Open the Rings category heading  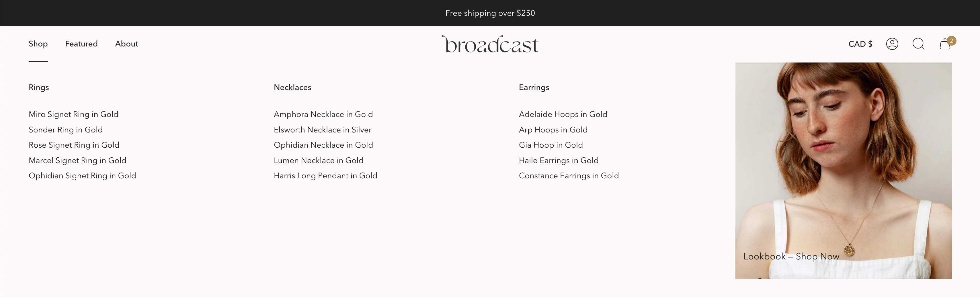coord(39,87)
